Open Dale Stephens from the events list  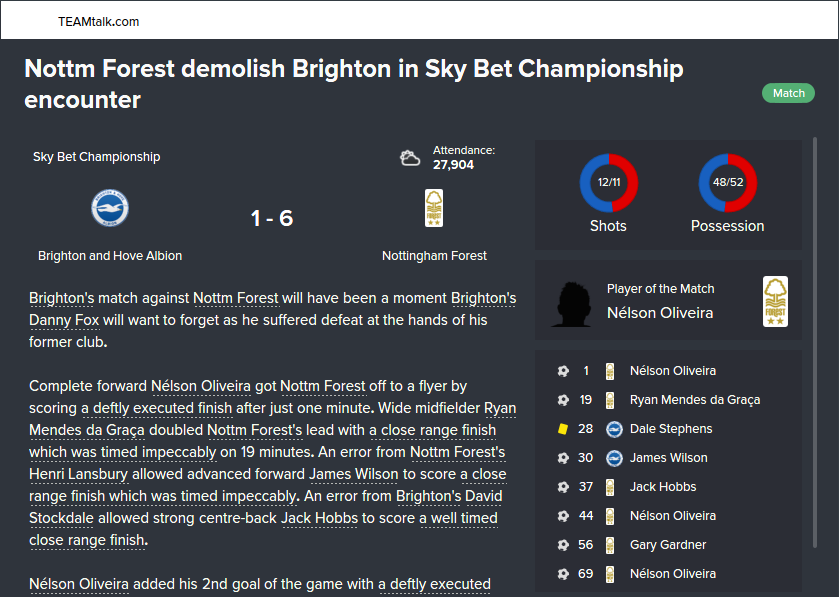pyautogui.click(x=671, y=429)
